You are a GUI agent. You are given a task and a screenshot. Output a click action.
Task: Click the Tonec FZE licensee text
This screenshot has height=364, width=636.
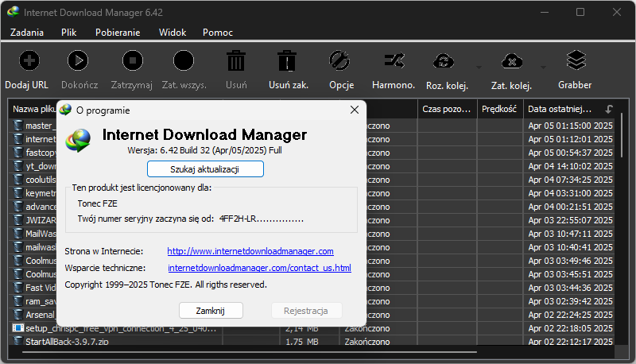(97, 203)
